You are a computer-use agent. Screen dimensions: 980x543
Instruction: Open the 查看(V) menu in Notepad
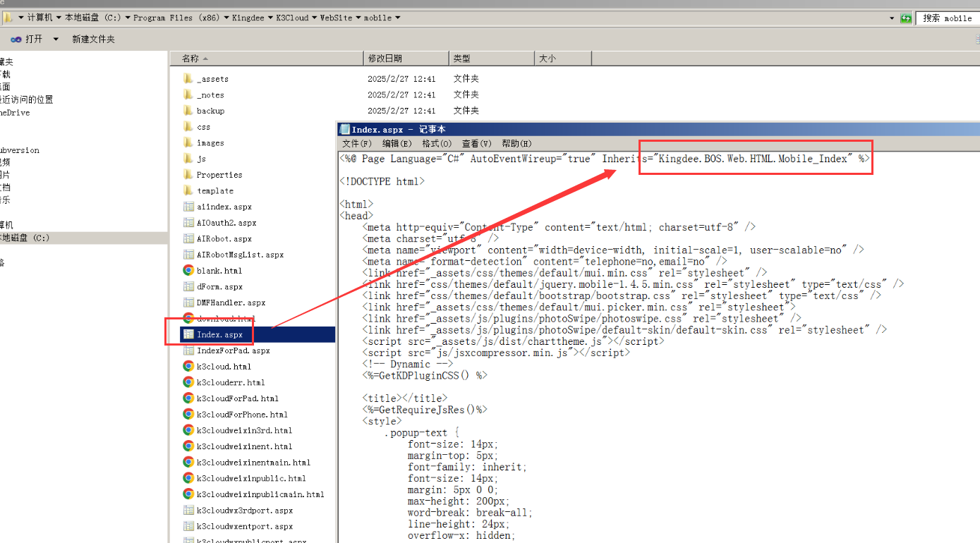click(x=476, y=144)
